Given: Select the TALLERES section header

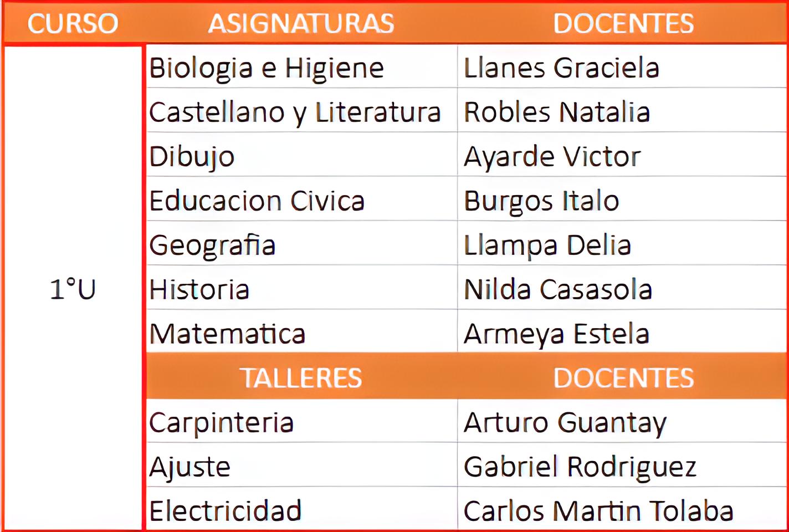Looking at the screenshot, I should click(x=301, y=378).
